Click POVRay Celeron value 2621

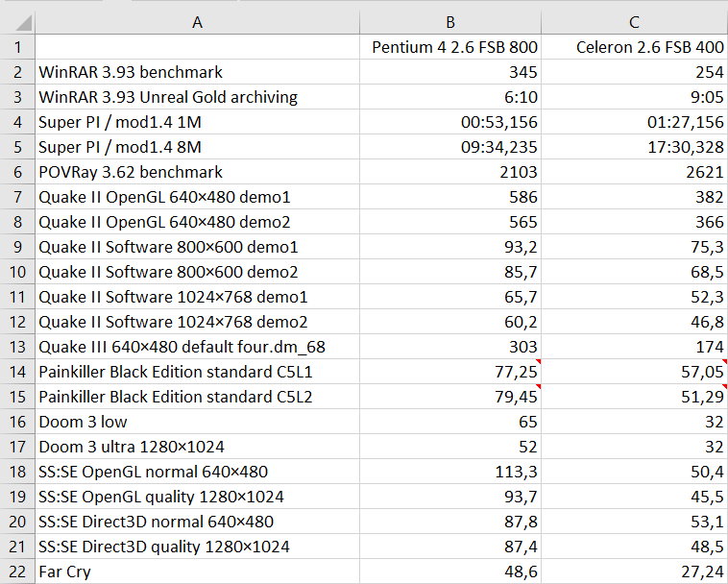(x=634, y=172)
